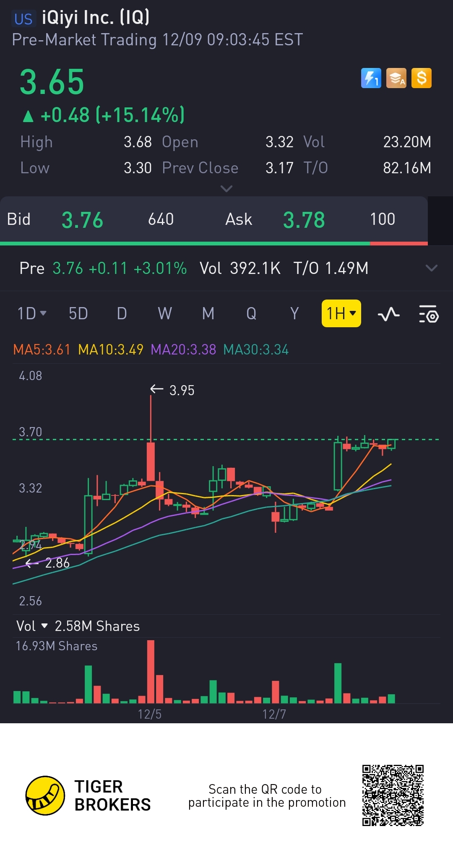Tap the T/O 82.16M value
This screenshot has width=453, height=868.
click(x=407, y=168)
